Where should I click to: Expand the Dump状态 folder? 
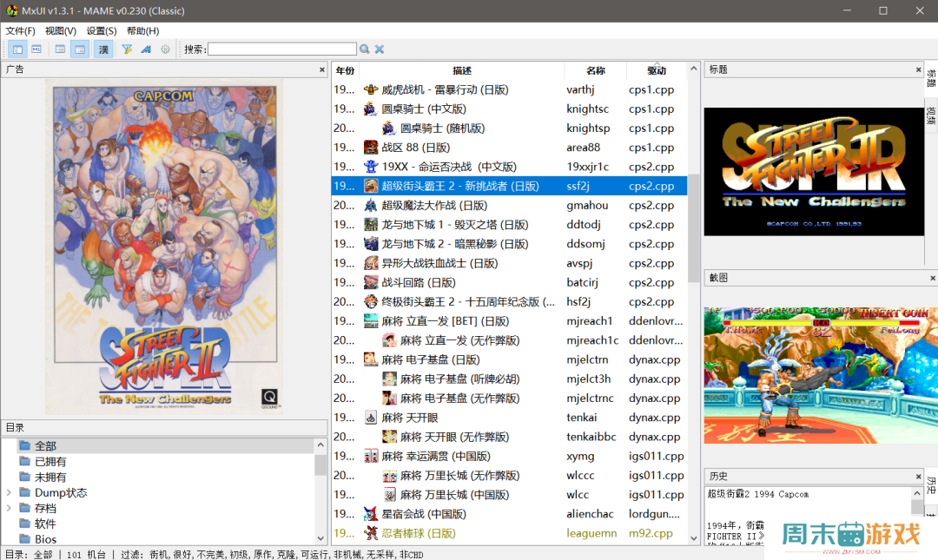(9, 493)
